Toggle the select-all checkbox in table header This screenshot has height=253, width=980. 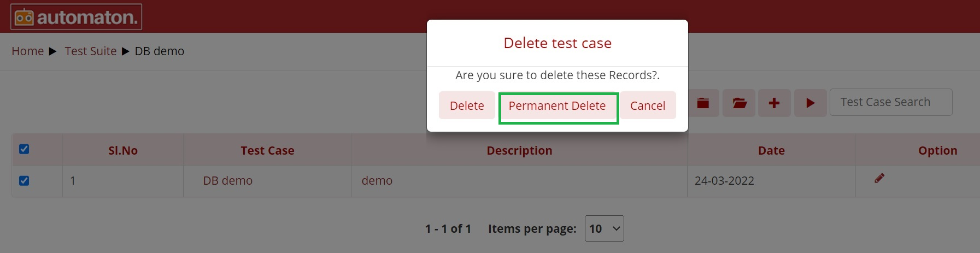[x=24, y=149]
